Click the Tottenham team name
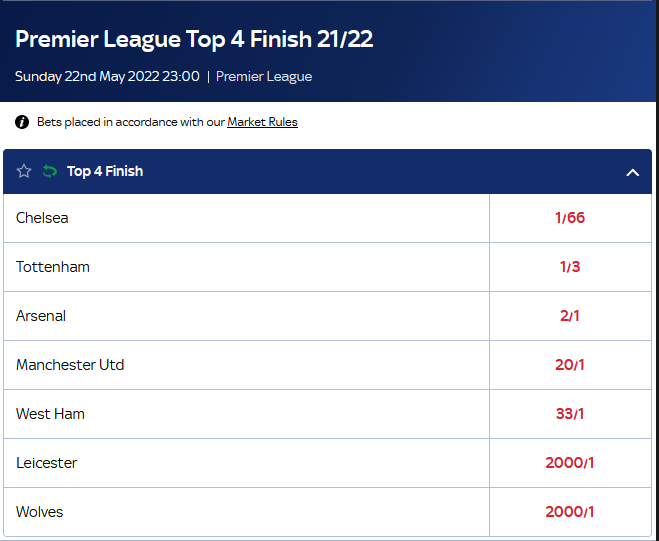The height and width of the screenshot is (541, 659). (x=53, y=267)
